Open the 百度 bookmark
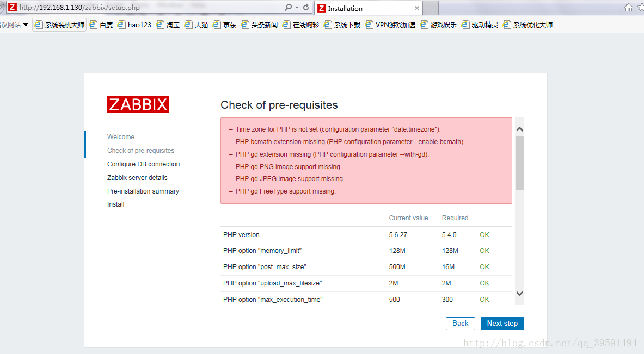Viewport: 644px width, 354px height. point(101,24)
